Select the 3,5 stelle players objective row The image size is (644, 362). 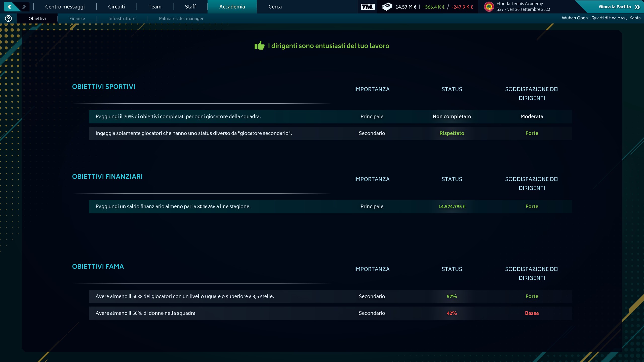click(x=330, y=296)
